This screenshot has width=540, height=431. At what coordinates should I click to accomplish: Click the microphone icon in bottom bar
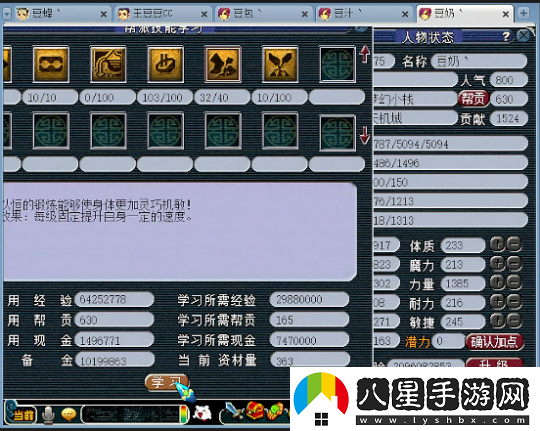[48, 414]
